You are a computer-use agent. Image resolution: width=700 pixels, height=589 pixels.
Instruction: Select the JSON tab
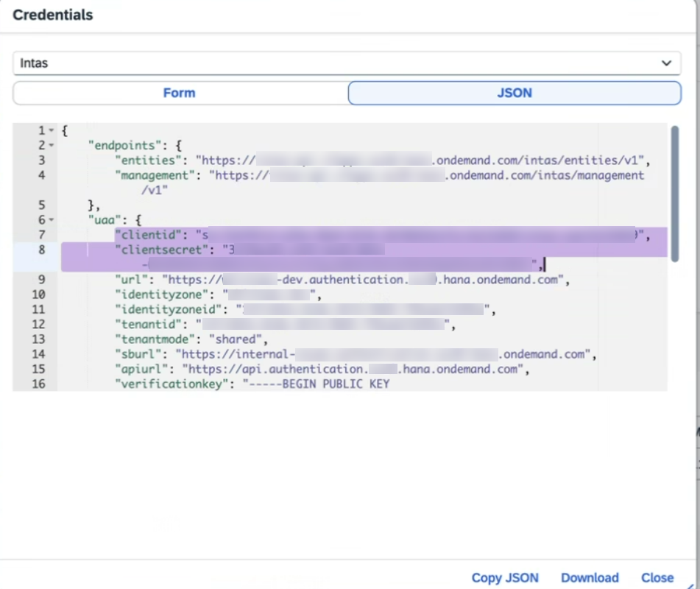[x=514, y=93]
